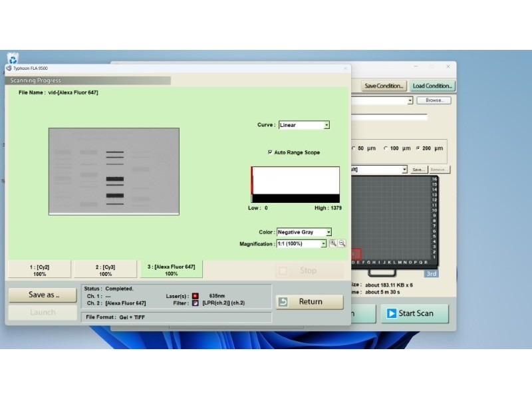
Task: Click the LPR filter indicator icon
Action: click(195, 303)
